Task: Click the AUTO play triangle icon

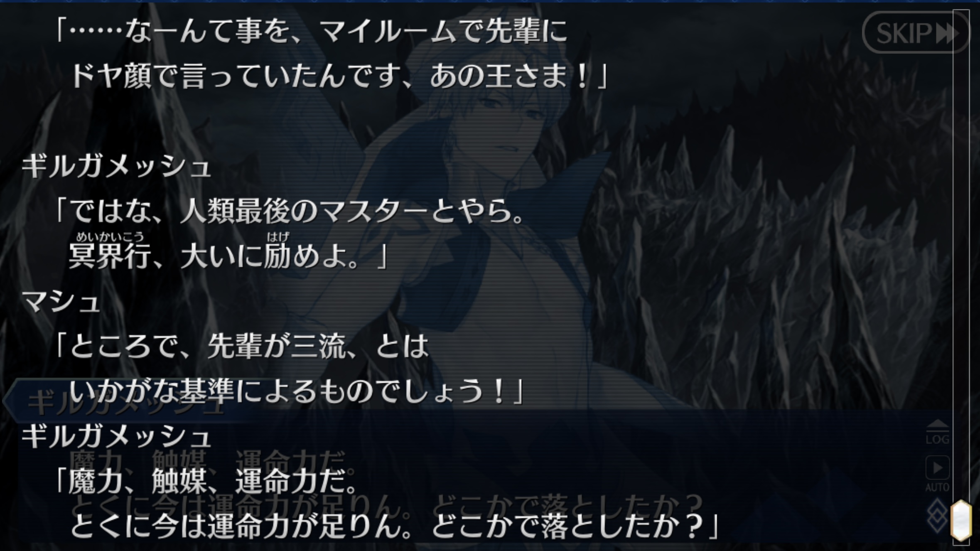Action: (938, 468)
